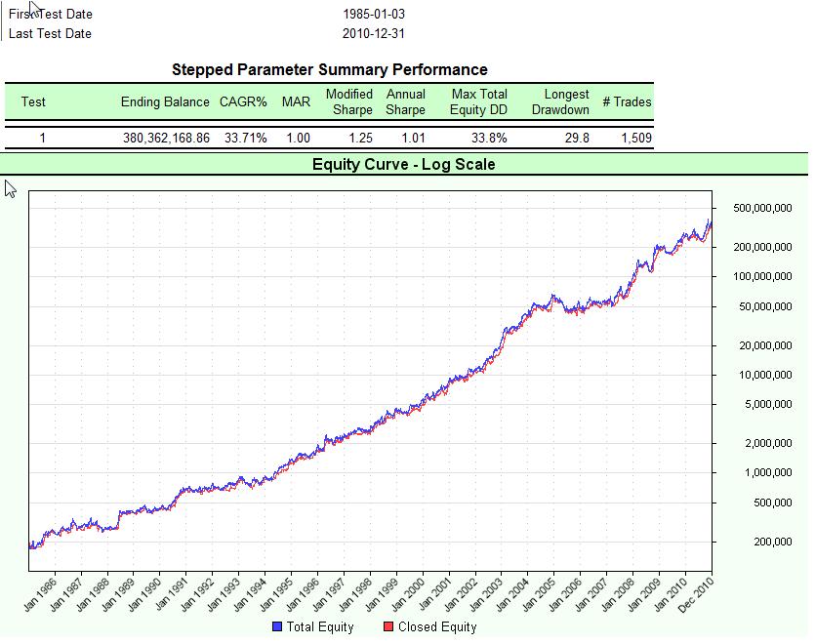
Task: Click the MAR column header
Action: (296, 101)
